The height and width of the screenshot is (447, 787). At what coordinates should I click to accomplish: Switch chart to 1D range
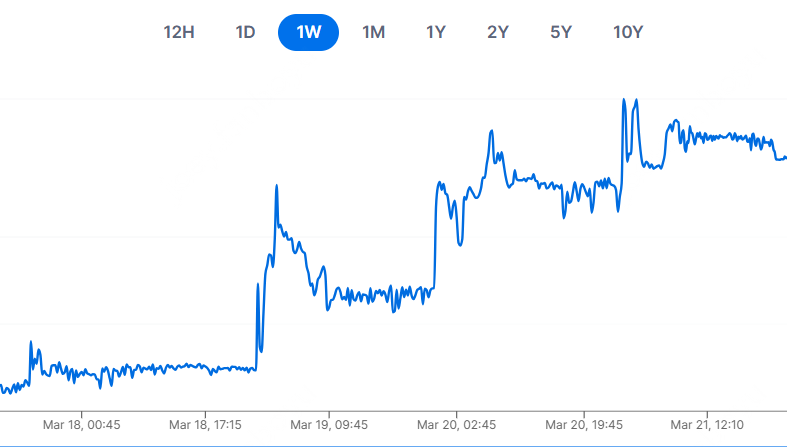pos(245,32)
